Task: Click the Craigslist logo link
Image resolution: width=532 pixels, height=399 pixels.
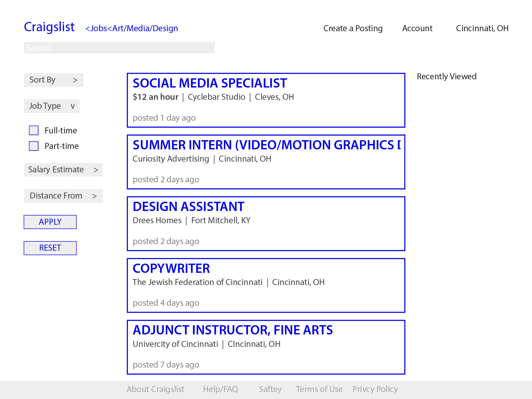Action: 49,27
